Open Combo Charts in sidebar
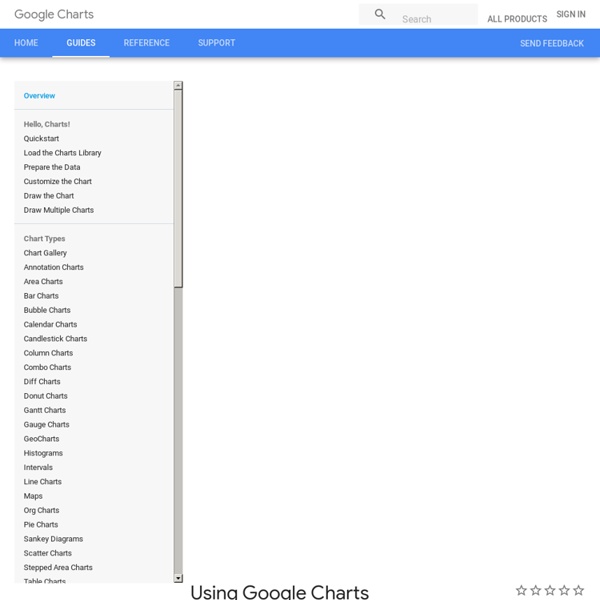The height and width of the screenshot is (600, 600). pyautogui.click(x=47, y=367)
